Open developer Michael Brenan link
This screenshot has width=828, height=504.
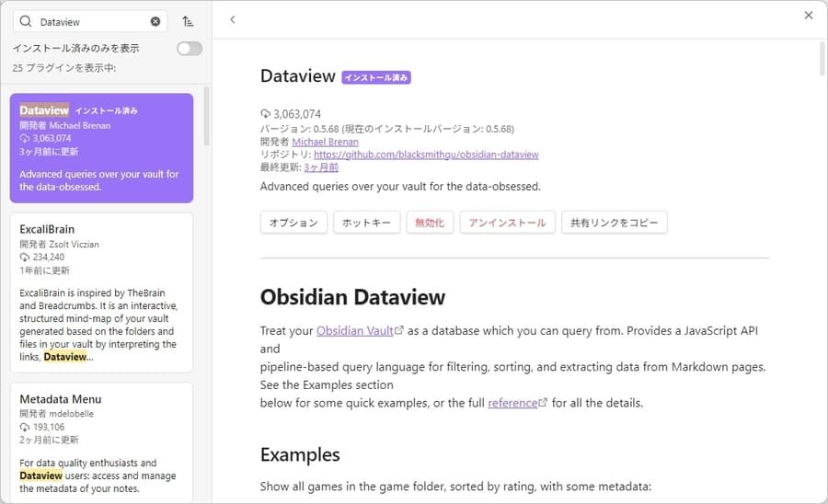(x=326, y=142)
